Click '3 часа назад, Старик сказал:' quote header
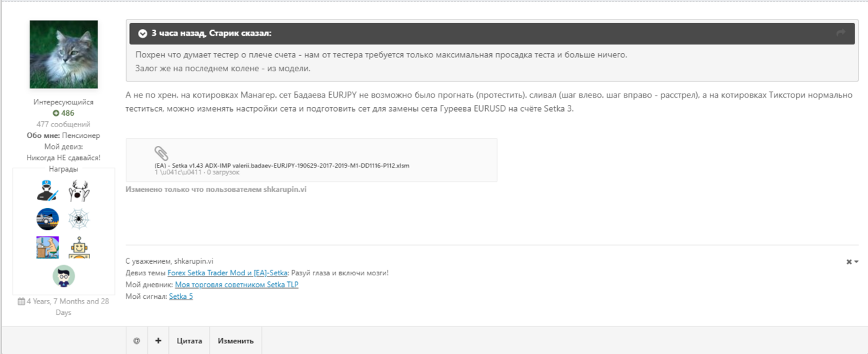Image resolution: width=868 pixels, height=354 pixels. (x=211, y=33)
